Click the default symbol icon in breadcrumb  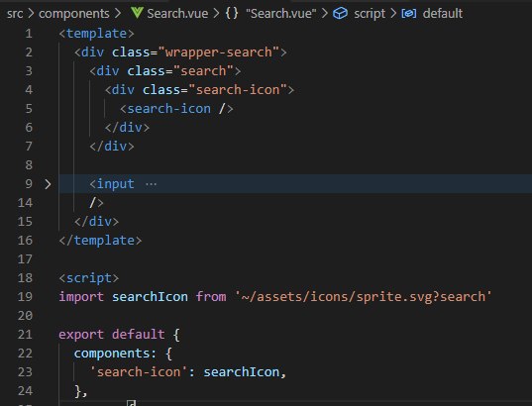(x=409, y=14)
